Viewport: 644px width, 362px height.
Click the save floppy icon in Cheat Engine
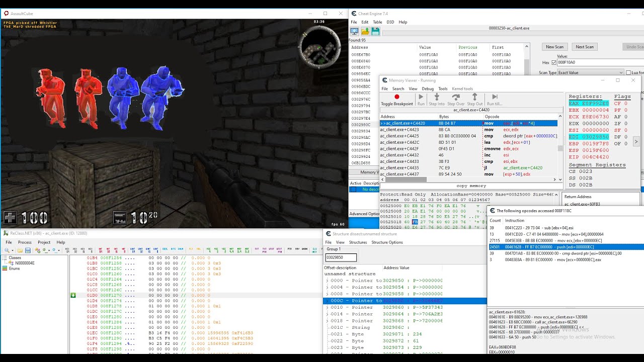(375, 31)
